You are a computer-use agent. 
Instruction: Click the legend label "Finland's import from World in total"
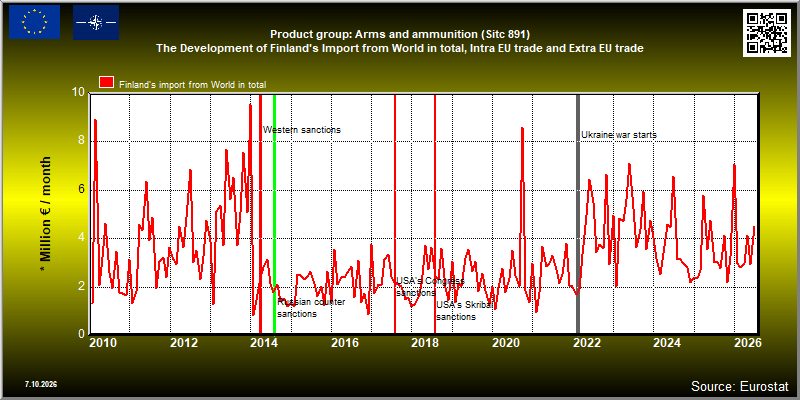coord(192,85)
